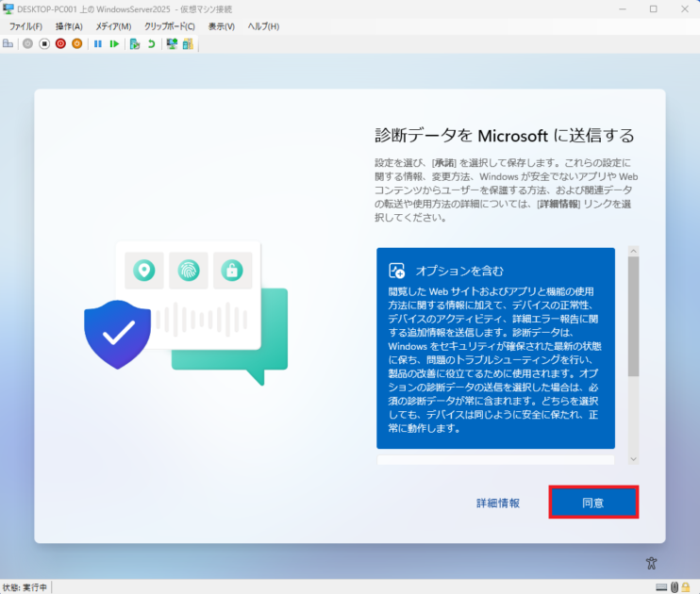The width and height of the screenshot is (700, 594).
Task: Open the クリップボード(C) menu
Action: click(170, 26)
